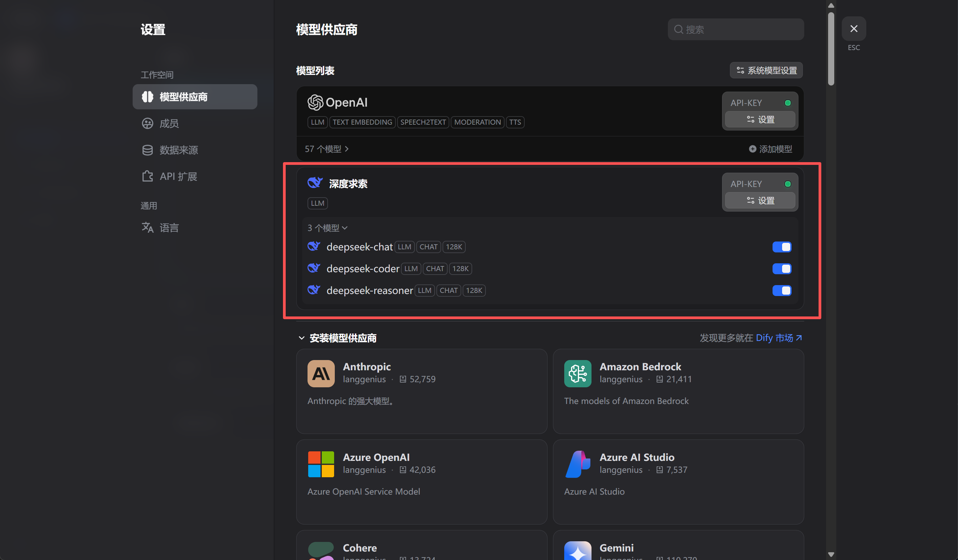
Task: Open the Azure AI Studio provider card
Action: pos(678,482)
